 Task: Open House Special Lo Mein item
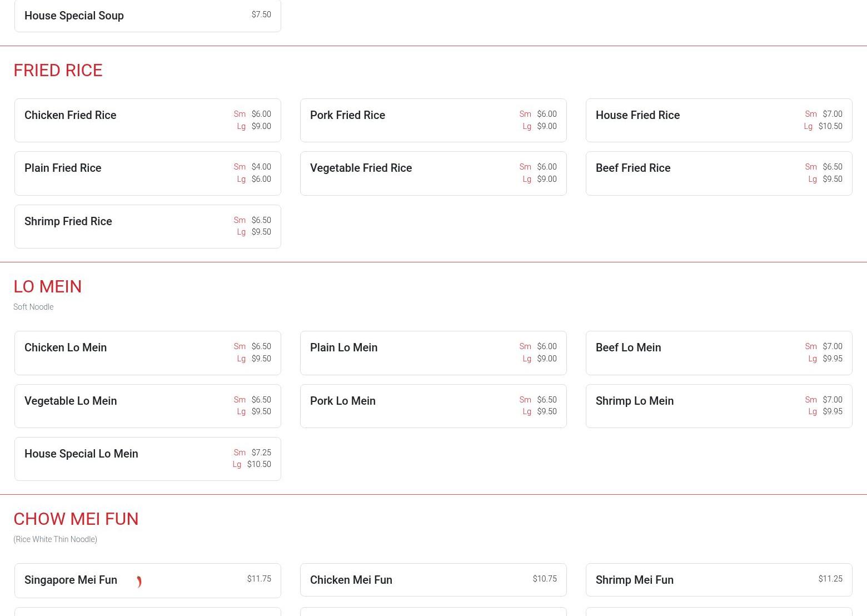[x=147, y=459]
